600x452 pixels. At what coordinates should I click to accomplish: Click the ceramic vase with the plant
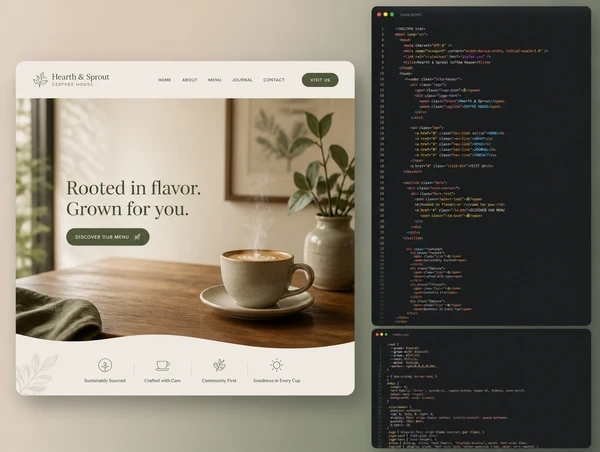329,251
